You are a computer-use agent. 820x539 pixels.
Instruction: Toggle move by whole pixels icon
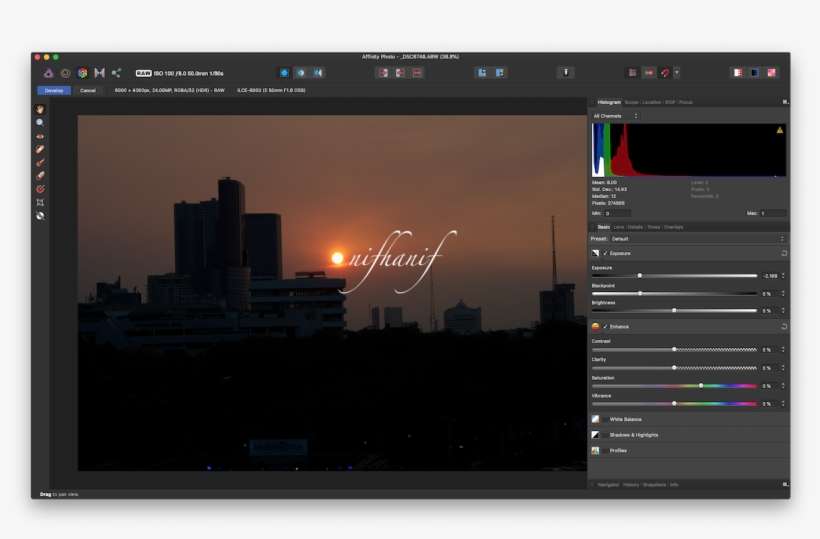tap(649, 73)
